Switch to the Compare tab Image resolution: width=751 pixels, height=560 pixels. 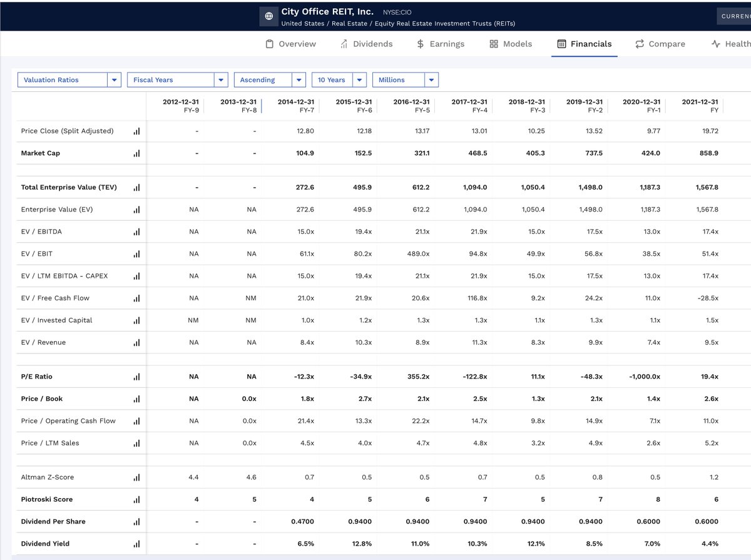point(660,44)
